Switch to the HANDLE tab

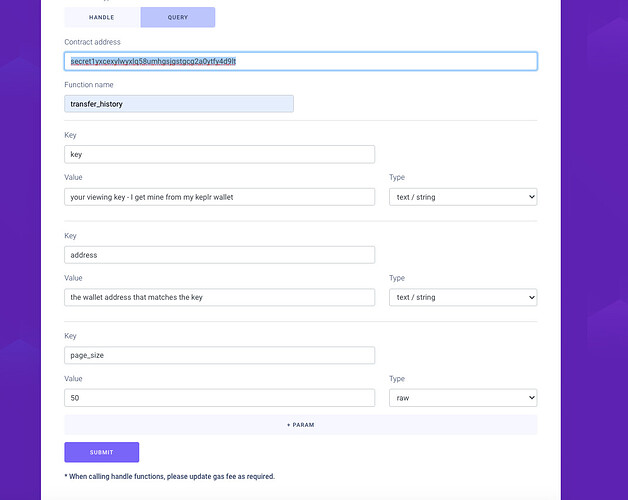click(x=102, y=17)
